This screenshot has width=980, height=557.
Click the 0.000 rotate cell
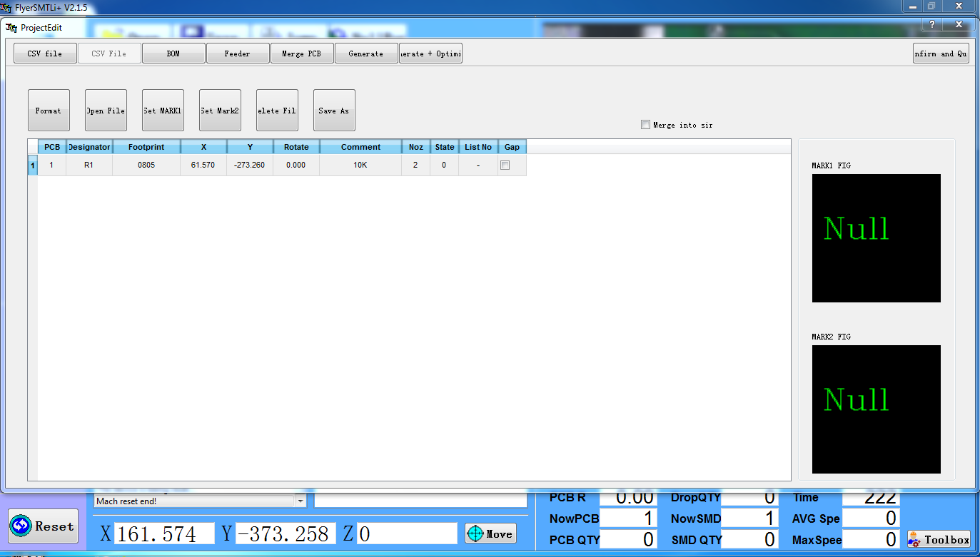click(296, 165)
